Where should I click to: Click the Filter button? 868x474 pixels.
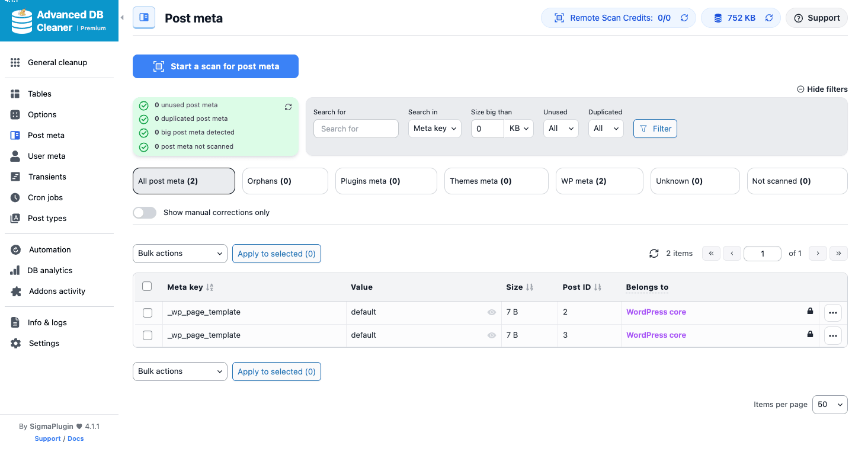655,129
